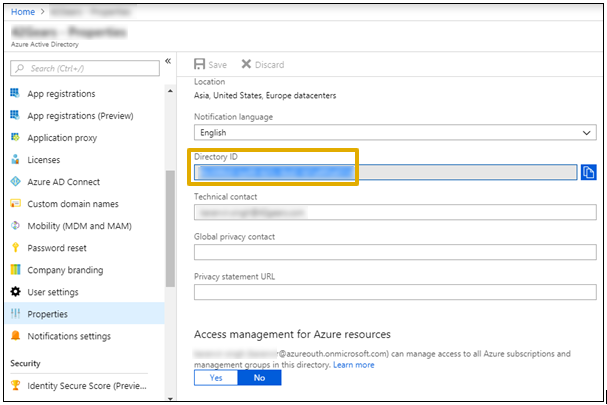Collapse the sidebar with the double chevron
The height and width of the screenshot is (405, 607).
(x=168, y=62)
